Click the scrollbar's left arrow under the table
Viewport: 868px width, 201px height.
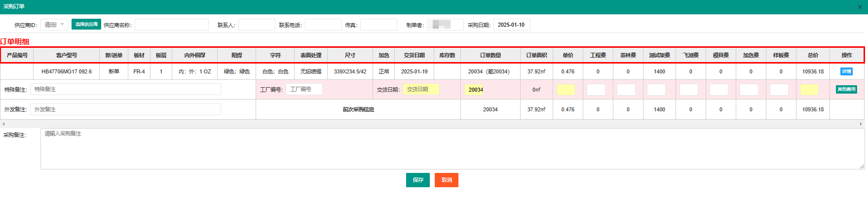(x=3, y=124)
